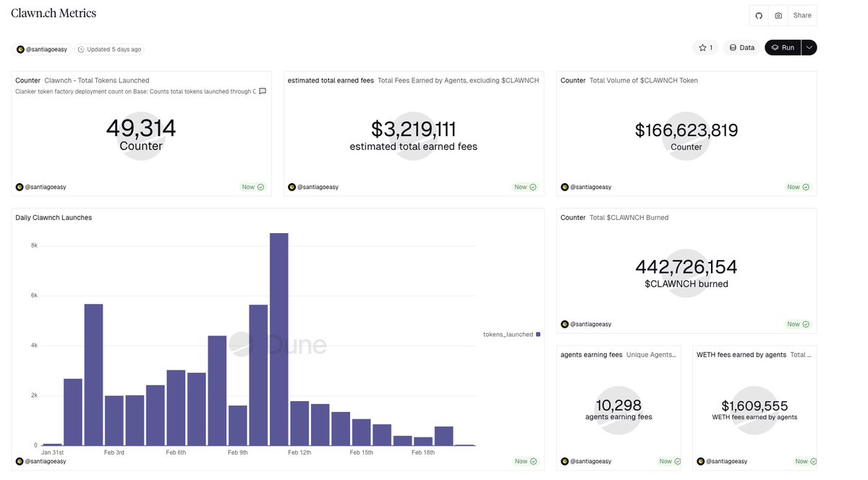Click the camera screenshot icon next to Share
The width and height of the screenshot is (868, 480).
pos(778,14)
